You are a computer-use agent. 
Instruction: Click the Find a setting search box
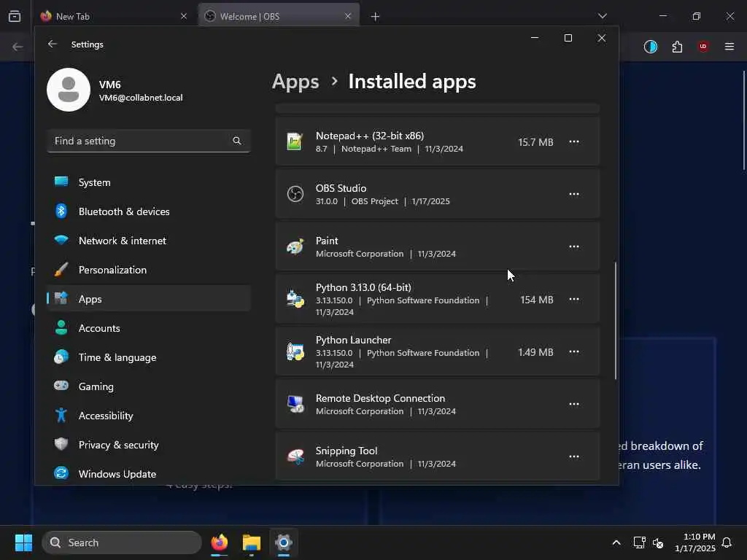tap(148, 141)
